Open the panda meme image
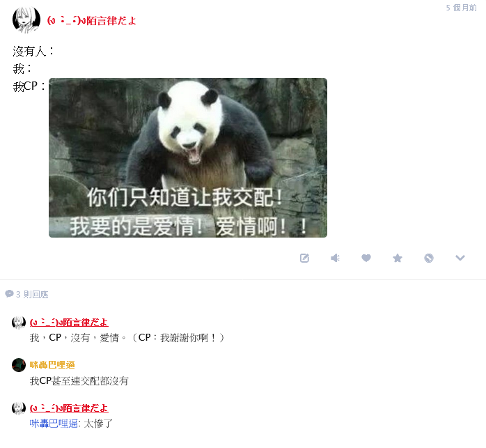 [188, 157]
